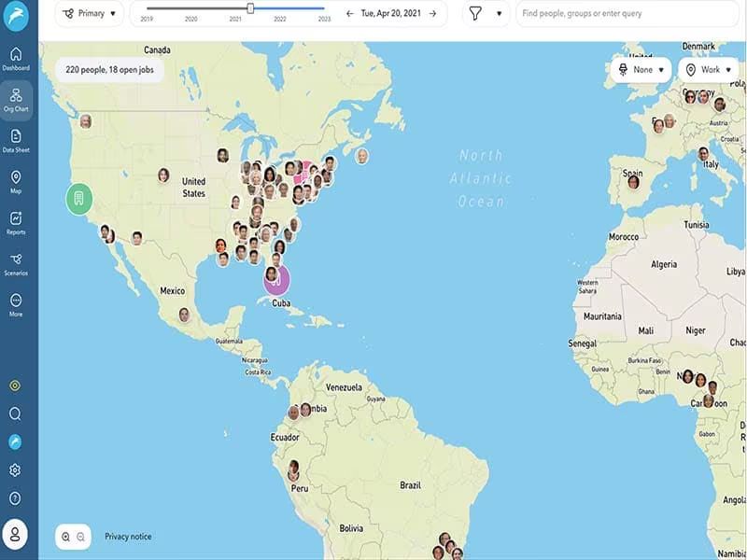Select the person avatar in Mexico

[x=184, y=315]
